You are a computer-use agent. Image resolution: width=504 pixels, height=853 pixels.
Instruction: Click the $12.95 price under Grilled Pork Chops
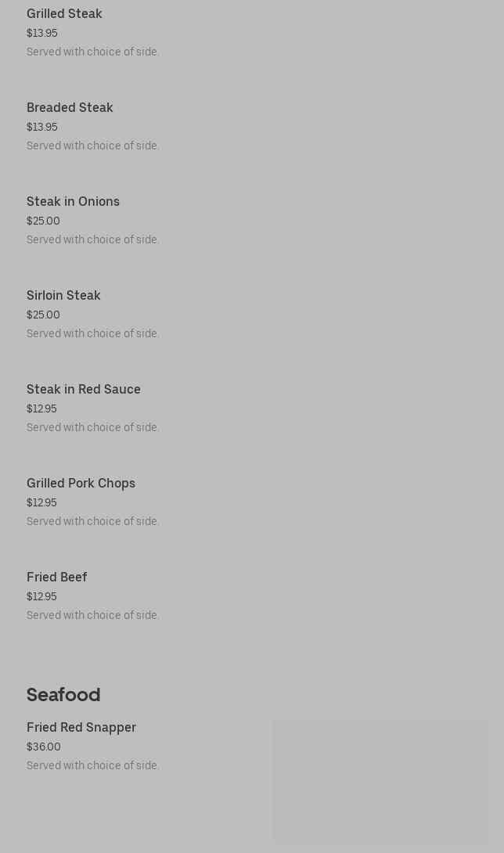pyautogui.click(x=41, y=503)
